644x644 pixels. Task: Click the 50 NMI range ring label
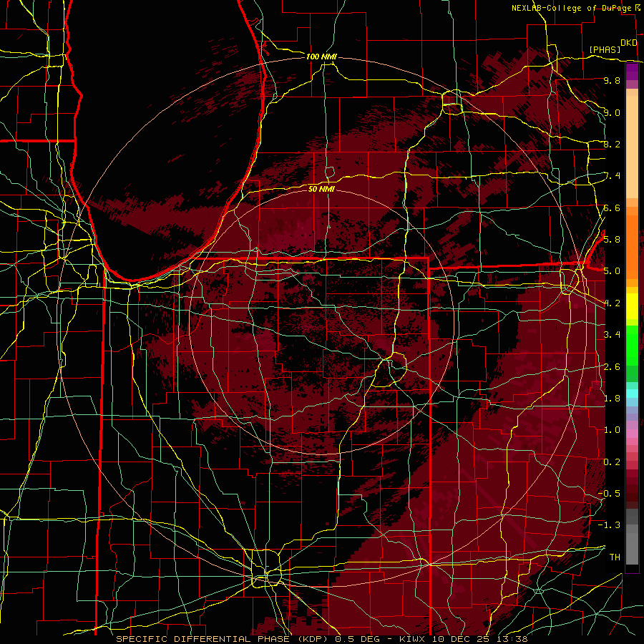click(x=321, y=189)
